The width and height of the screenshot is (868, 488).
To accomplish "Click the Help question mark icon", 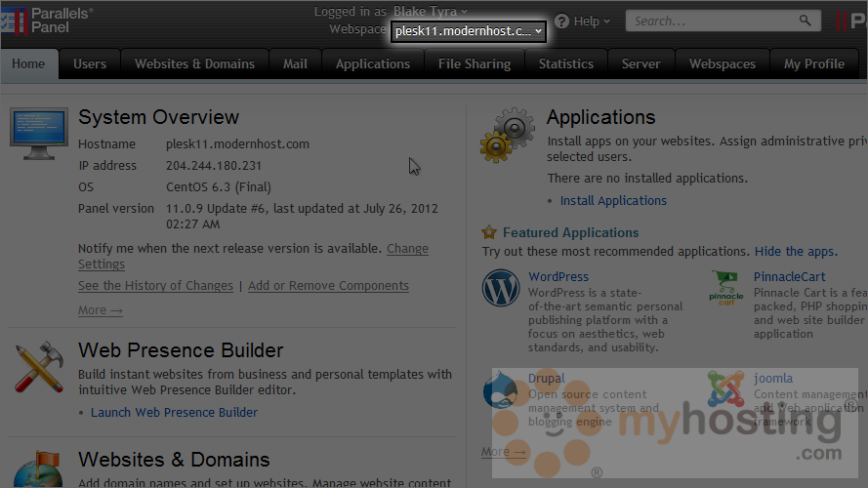I will pyautogui.click(x=561, y=21).
